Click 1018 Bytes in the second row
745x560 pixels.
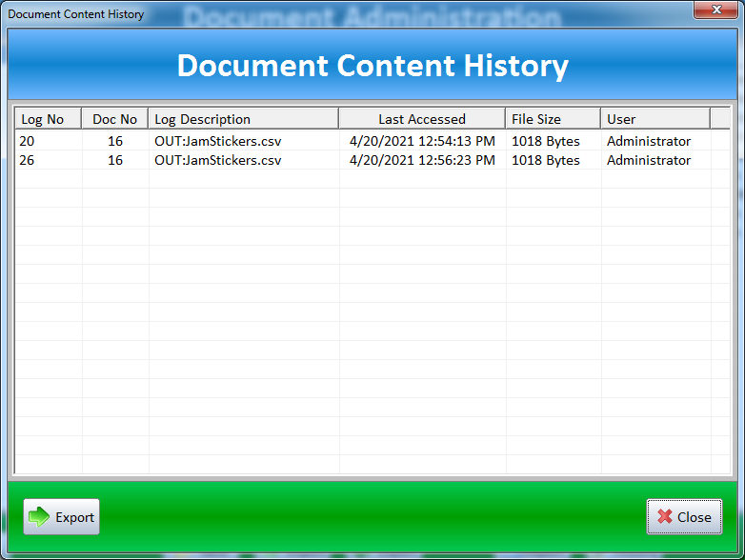(546, 160)
